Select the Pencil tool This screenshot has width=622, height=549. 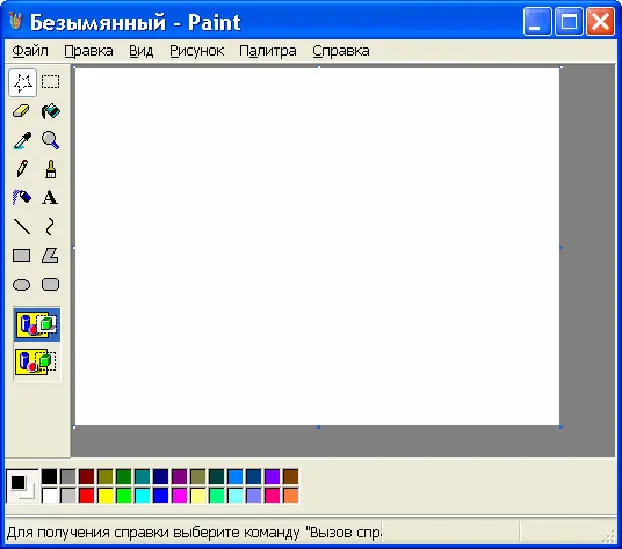click(x=22, y=169)
